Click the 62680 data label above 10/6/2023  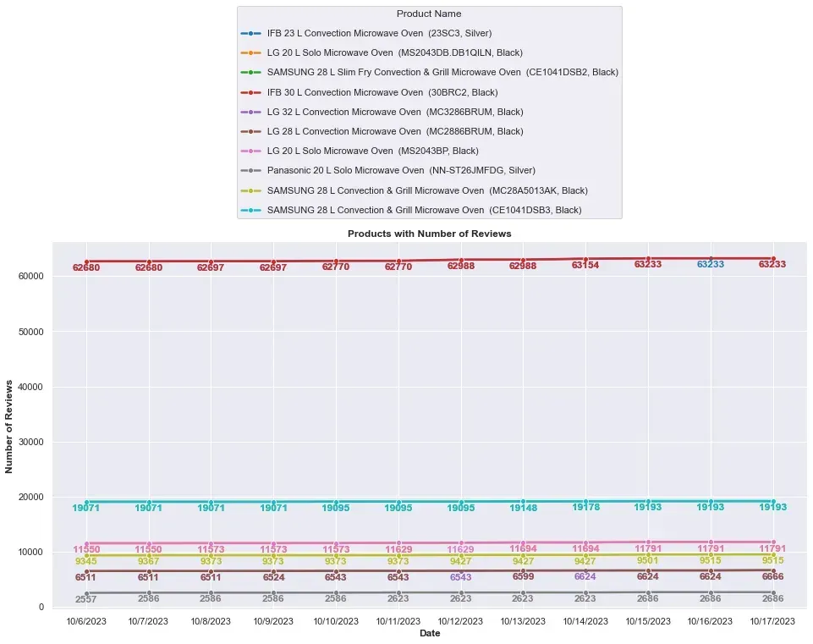pos(86,267)
